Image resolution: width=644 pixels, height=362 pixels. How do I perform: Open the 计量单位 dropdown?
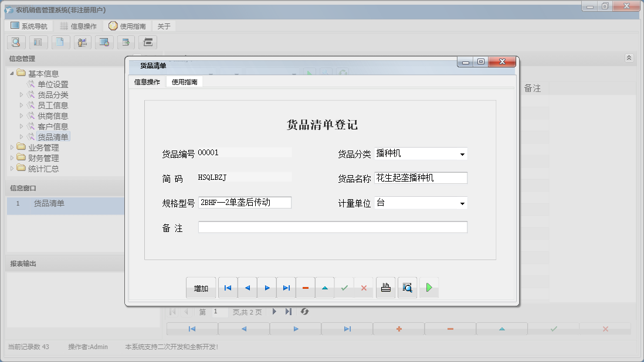pos(463,203)
